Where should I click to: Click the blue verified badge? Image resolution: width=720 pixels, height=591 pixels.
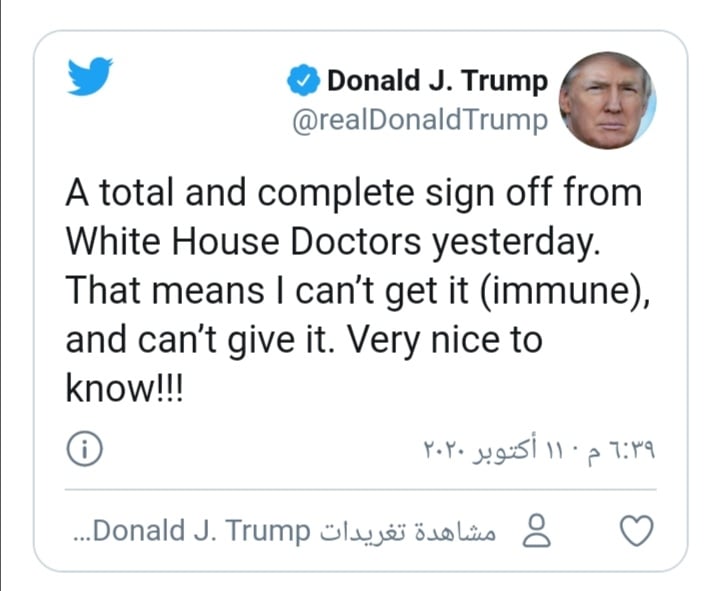(x=304, y=80)
